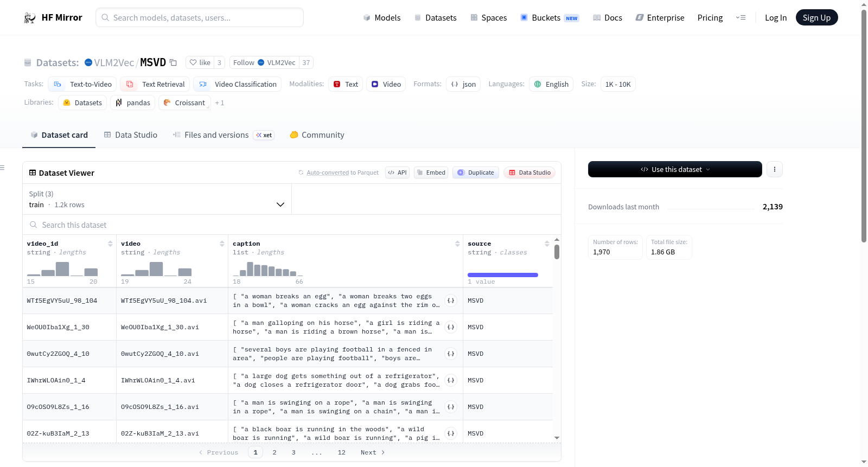This screenshot has height=467, width=868.
Task: Select the Video modality tag
Action: [386, 84]
